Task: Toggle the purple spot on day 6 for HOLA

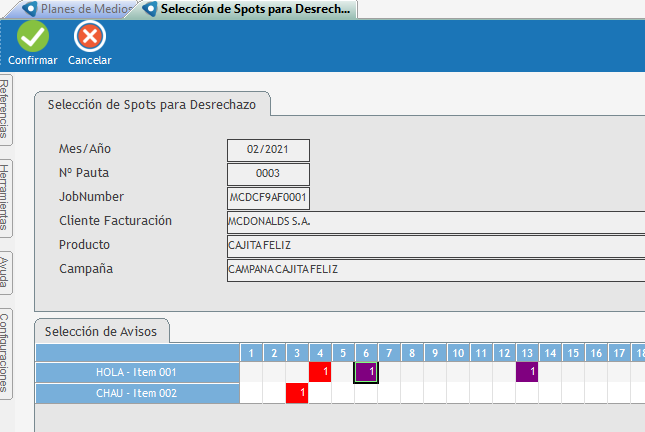Action: pyautogui.click(x=366, y=372)
